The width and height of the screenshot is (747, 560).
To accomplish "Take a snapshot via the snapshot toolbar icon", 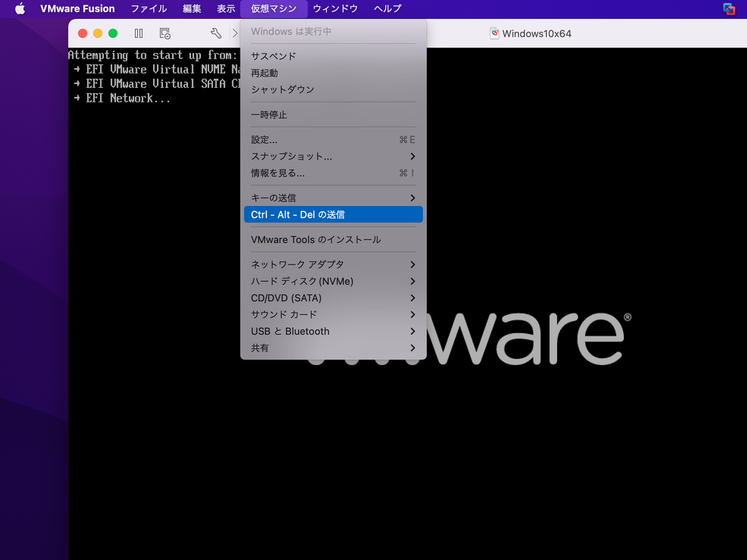I will point(164,33).
